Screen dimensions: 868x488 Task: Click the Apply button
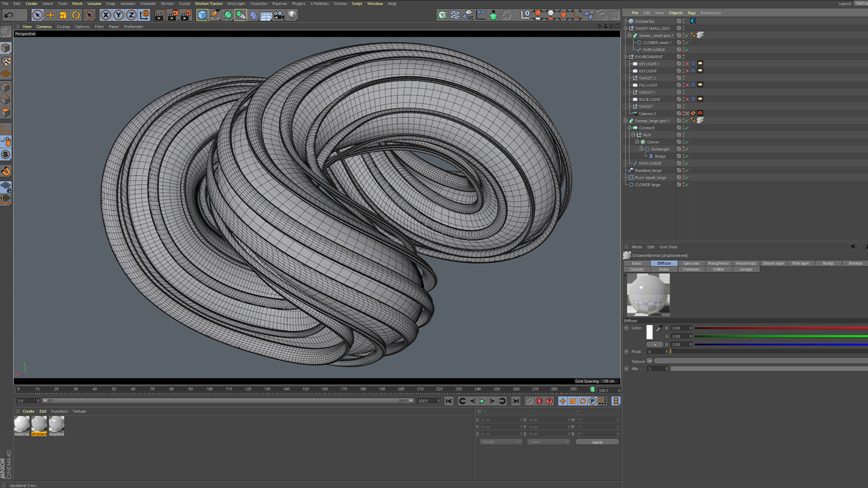tap(597, 442)
